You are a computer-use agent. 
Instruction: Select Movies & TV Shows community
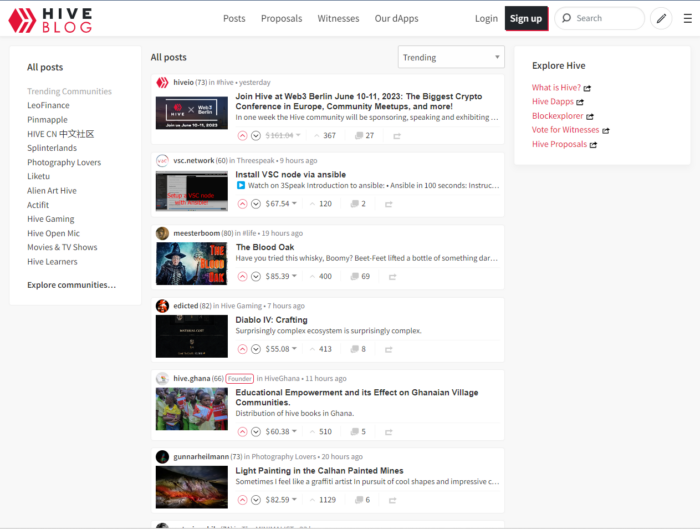tap(62, 247)
